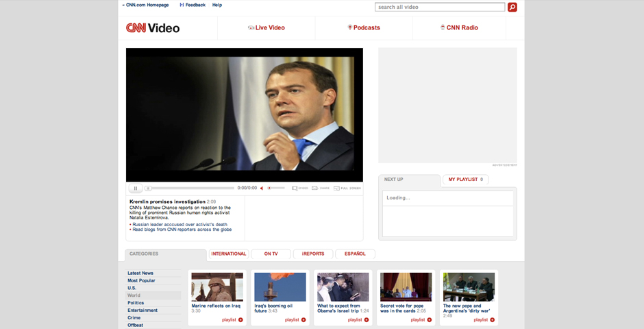
Task: Open the CNN Video logo
Action: (x=153, y=28)
